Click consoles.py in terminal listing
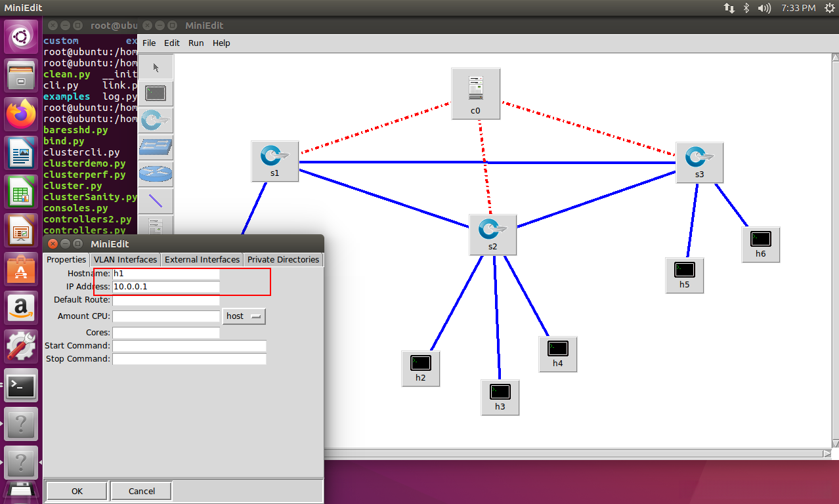Image resolution: width=839 pixels, height=504 pixels. click(x=75, y=208)
